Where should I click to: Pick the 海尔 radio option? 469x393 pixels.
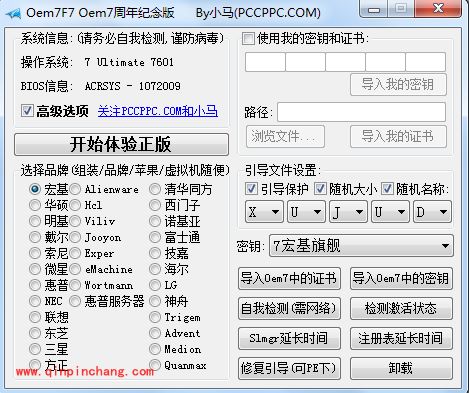(x=155, y=269)
